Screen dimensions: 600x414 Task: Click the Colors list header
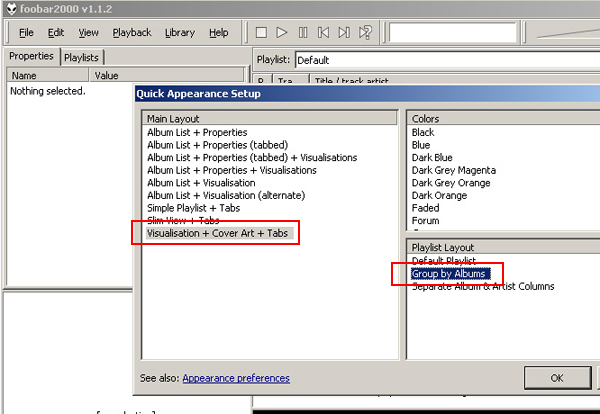pyautogui.click(x=503, y=119)
